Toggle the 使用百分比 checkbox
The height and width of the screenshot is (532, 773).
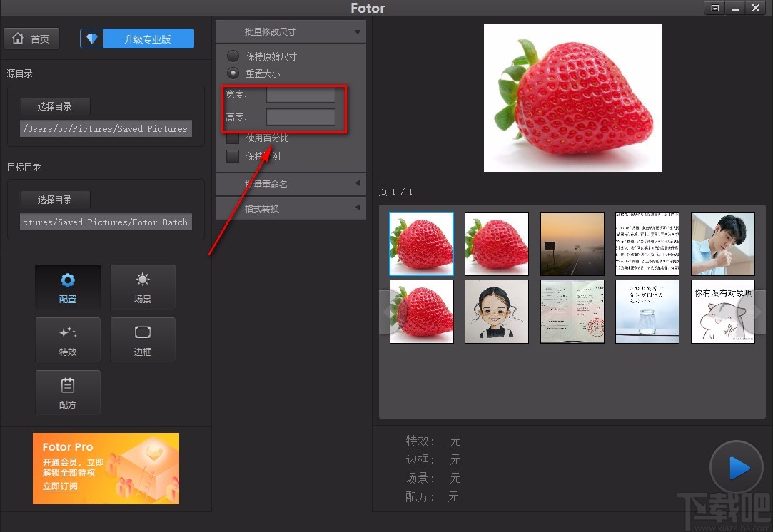pos(233,138)
